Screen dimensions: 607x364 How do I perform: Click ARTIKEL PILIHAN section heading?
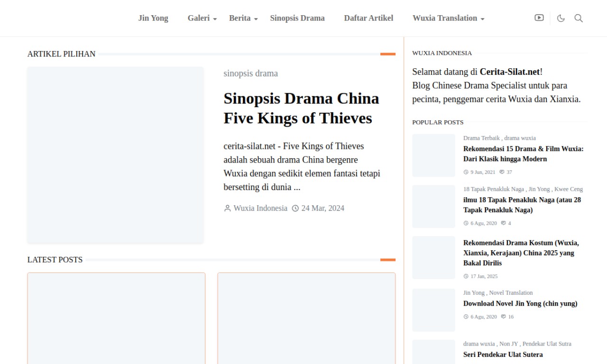pos(61,54)
